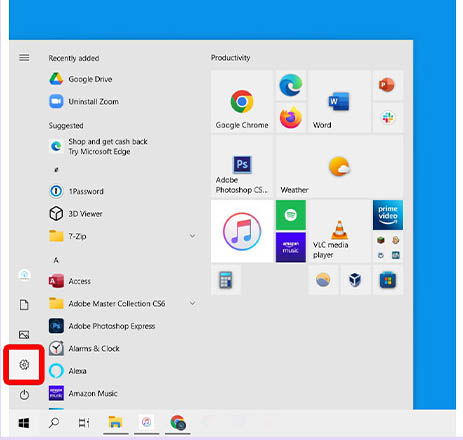Launch Access from the app list
The image size is (463, 440).
[x=124, y=281]
